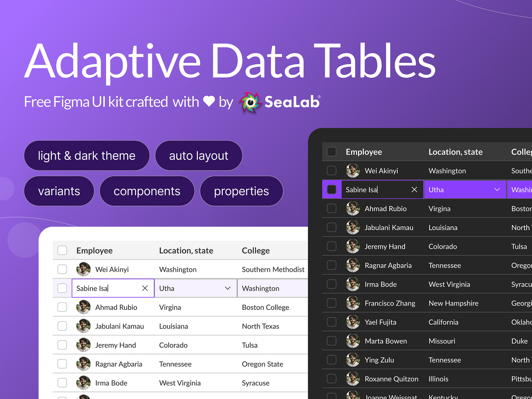Select the 'auto layout' tag
This screenshot has width=532, height=399.
pyautogui.click(x=199, y=156)
